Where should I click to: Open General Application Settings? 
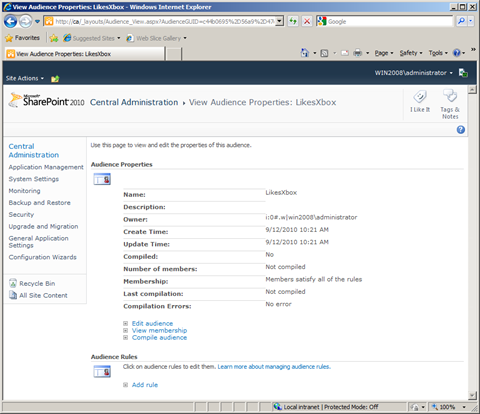click(38, 242)
